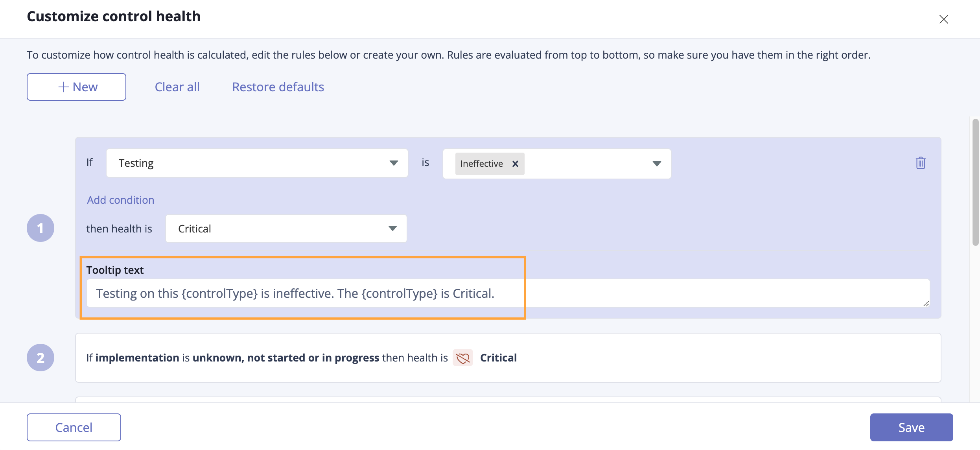Click the resize handle of tooltip textarea
Screen dimensions: 980x450
[x=926, y=303]
